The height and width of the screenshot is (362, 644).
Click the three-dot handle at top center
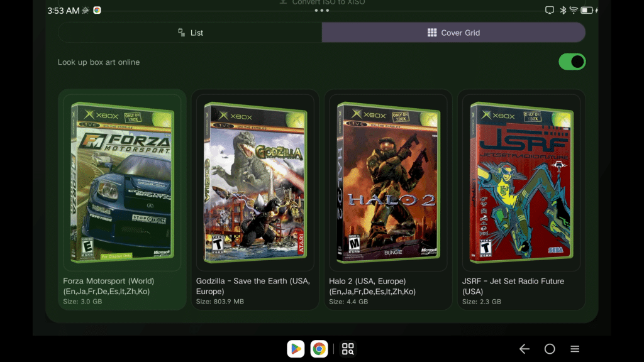click(x=321, y=10)
